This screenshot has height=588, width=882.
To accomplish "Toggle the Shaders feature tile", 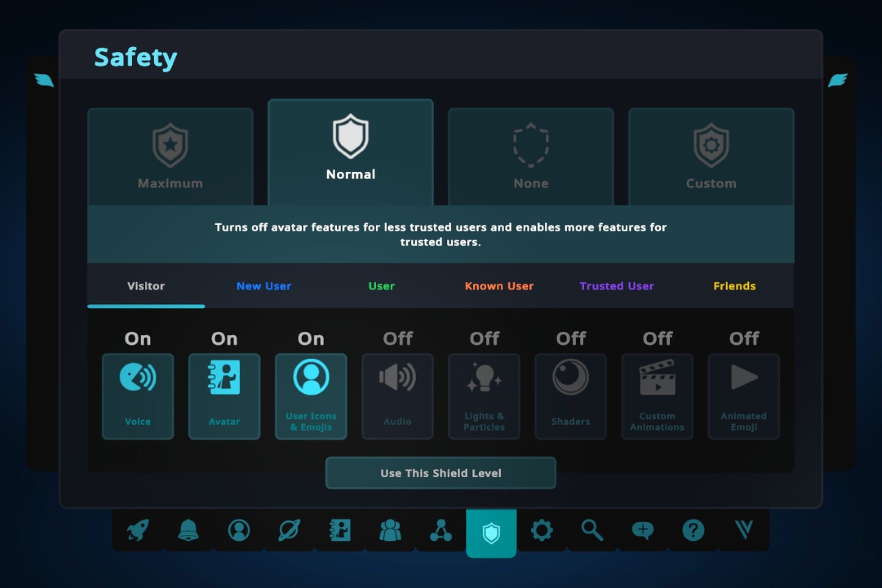I will click(x=571, y=396).
